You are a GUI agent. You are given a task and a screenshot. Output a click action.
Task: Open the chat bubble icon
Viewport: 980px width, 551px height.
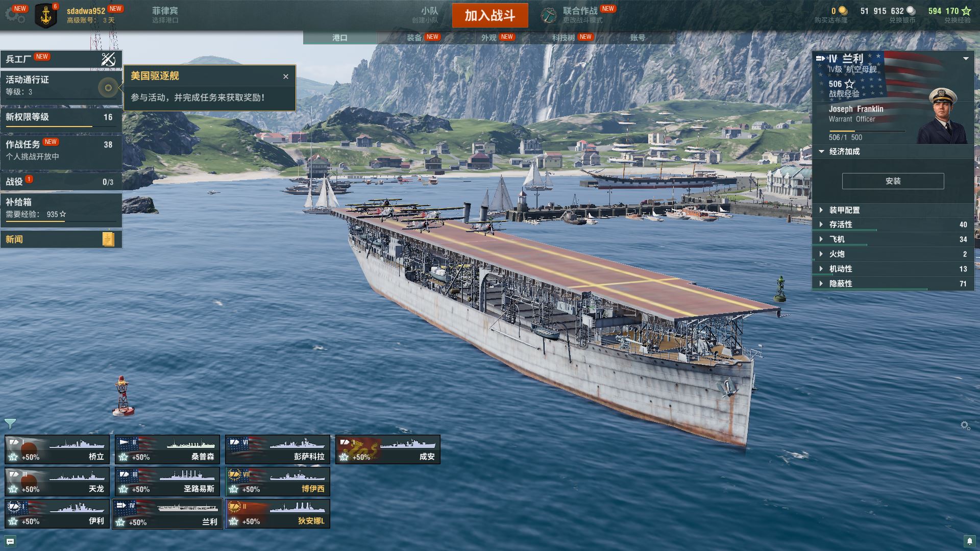coord(10,541)
